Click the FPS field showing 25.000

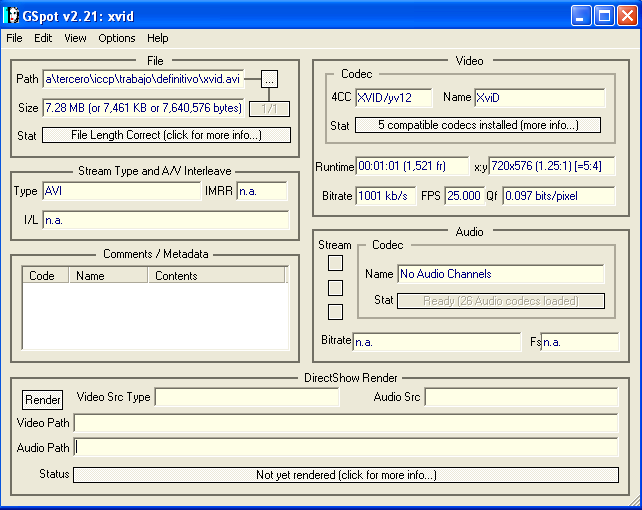pos(464,196)
